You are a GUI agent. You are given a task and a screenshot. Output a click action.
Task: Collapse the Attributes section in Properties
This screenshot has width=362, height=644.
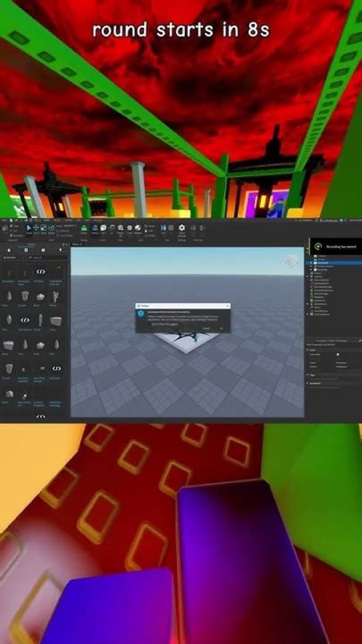[x=308, y=383]
